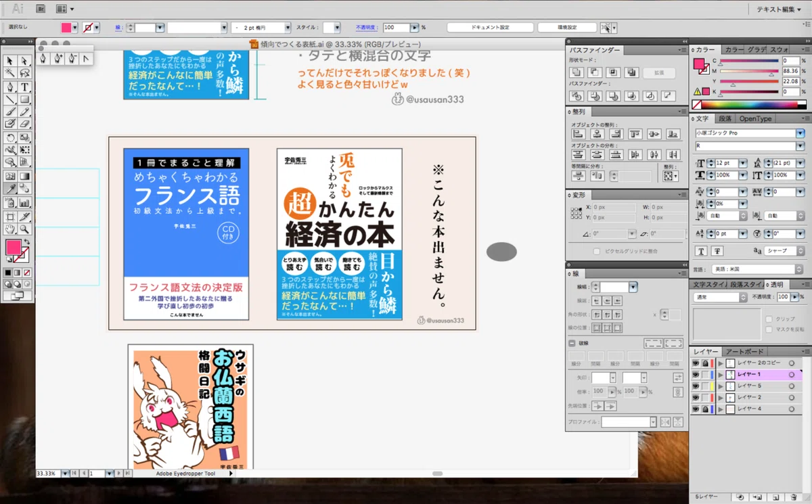Viewport: 812px width, 504px height.
Task: Select the Pen tool in main toolbox
Action: (x=10, y=87)
